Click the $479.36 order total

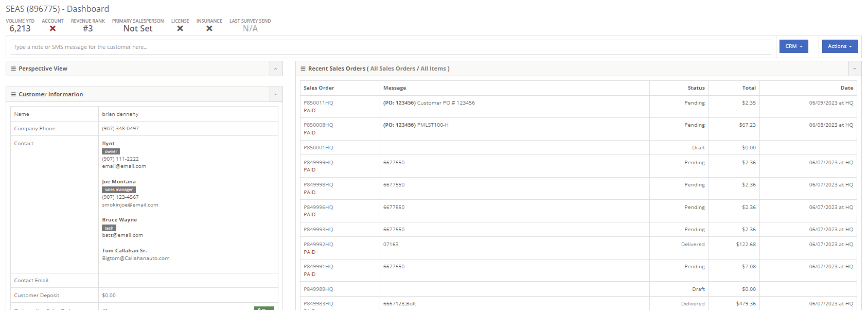tap(746, 304)
